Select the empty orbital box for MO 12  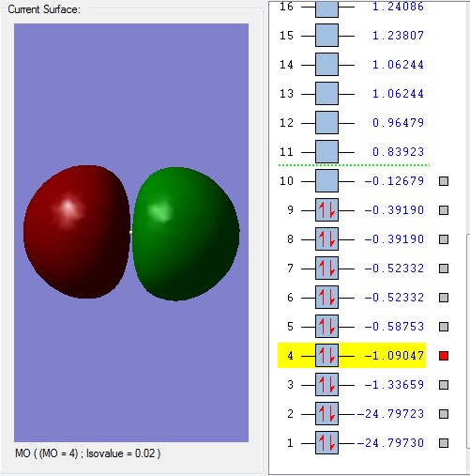[326, 123]
